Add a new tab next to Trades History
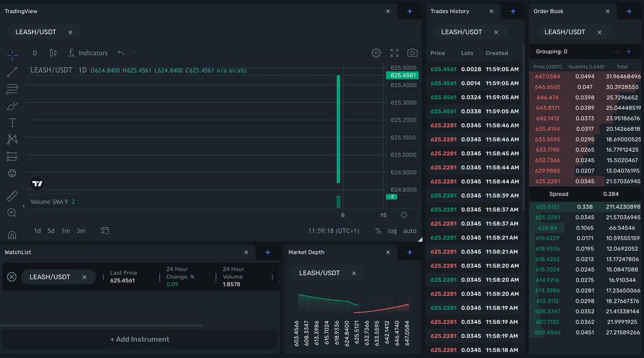This screenshot has width=644, height=358. coord(513,11)
